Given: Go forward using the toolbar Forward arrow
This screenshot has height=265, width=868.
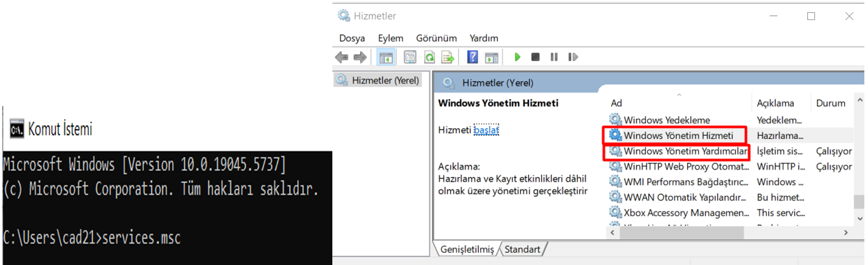Looking at the screenshot, I should pyautogui.click(x=360, y=57).
